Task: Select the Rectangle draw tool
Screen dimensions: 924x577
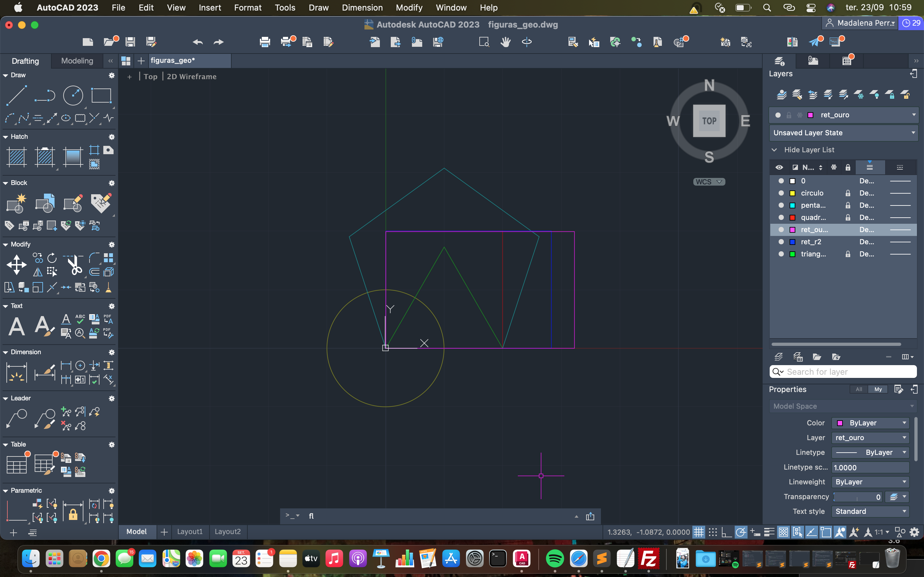Action: 101,96
